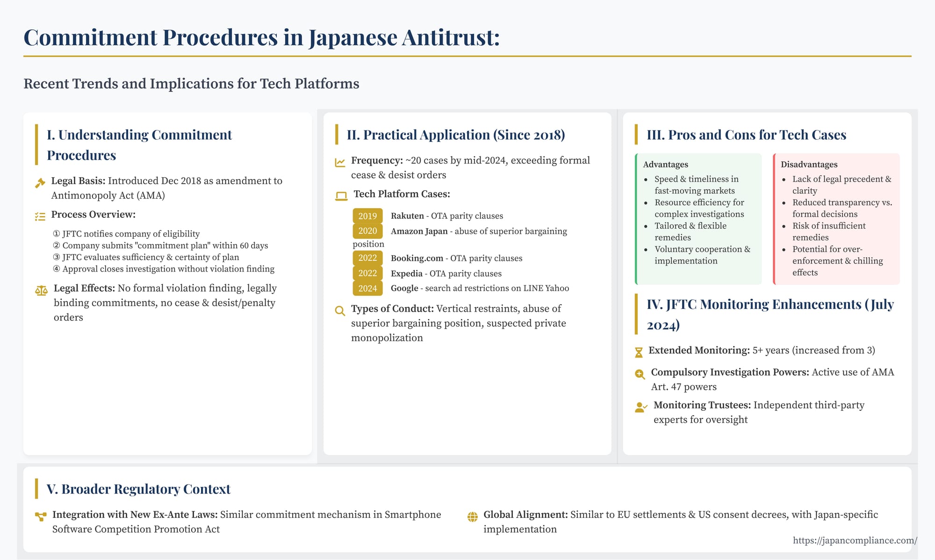
Task: Select the 2022 badge next to Booking.com
Action: pyautogui.click(x=367, y=258)
